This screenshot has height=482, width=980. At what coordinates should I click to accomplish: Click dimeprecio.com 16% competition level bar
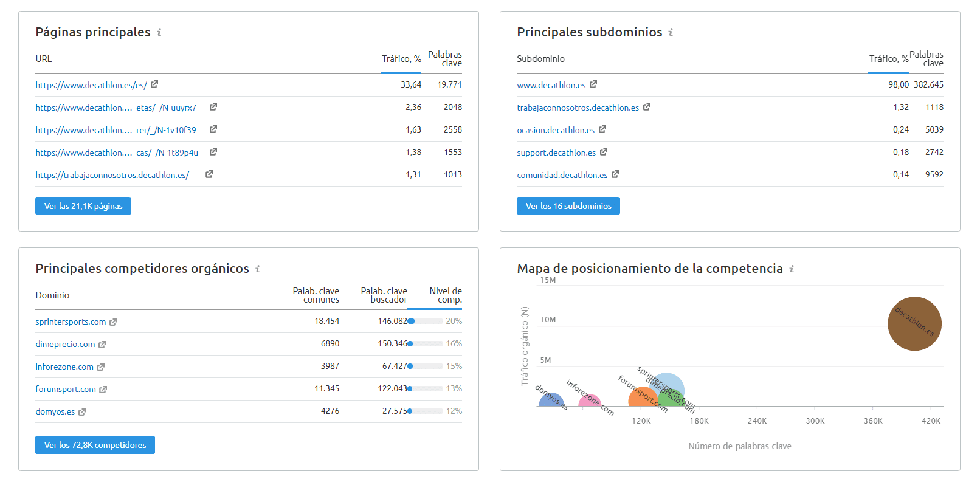pyautogui.click(x=426, y=344)
